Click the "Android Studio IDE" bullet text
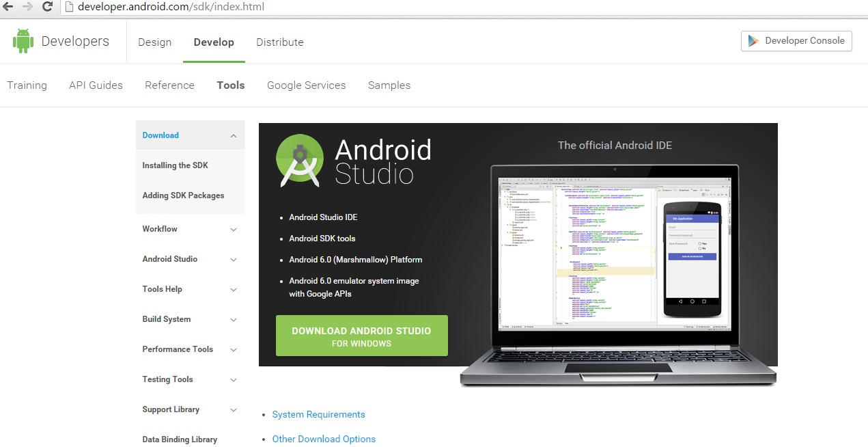Viewport: 868px width, 447px height. [x=324, y=217]
